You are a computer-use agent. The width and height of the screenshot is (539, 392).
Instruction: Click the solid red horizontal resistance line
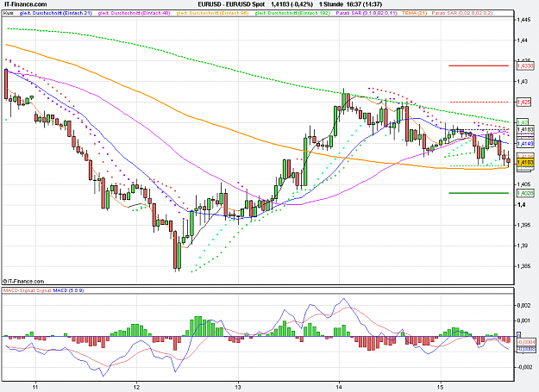[479, 65]
